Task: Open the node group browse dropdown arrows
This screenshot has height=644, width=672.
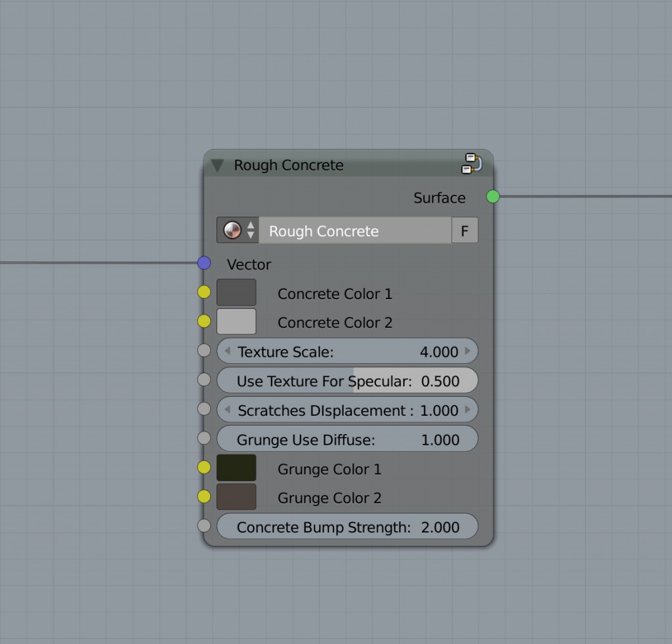Action: click(x=251, y=231)
